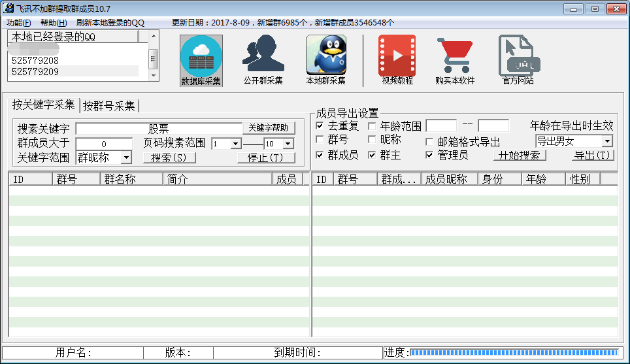The height and width of the screenshot is (364, 630).
Task: Close the 飞讯 window
Action: pyautogui.click(x=616, y=8)
